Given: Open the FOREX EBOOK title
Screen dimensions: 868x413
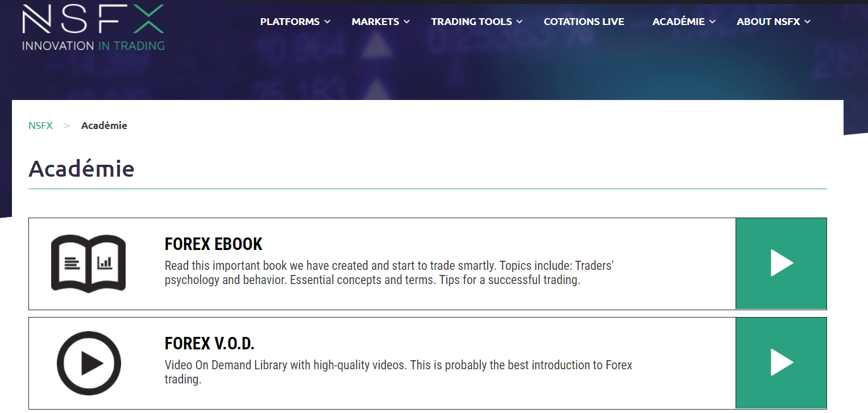Looking at the screenshot, I should (x=213, y=244).
